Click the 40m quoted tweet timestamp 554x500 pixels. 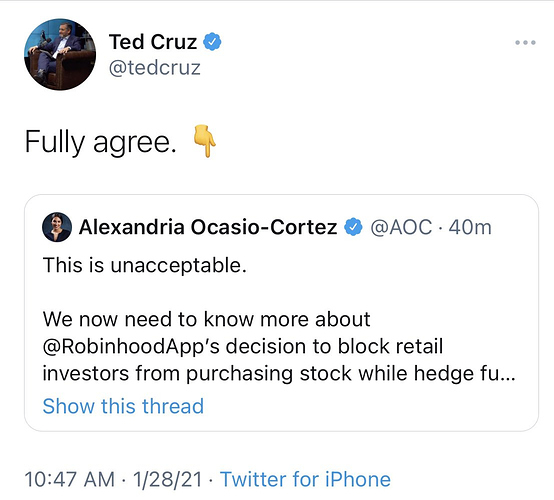coord(470,227)
